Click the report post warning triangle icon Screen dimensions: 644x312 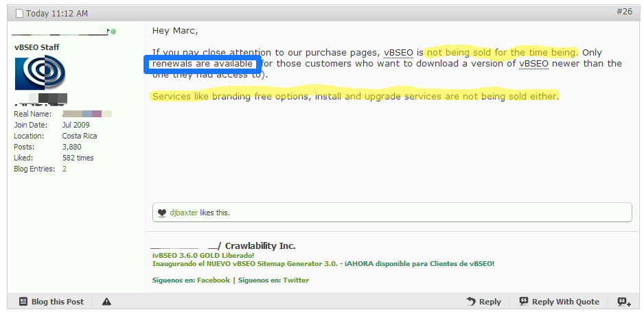(x=107, y=302)
